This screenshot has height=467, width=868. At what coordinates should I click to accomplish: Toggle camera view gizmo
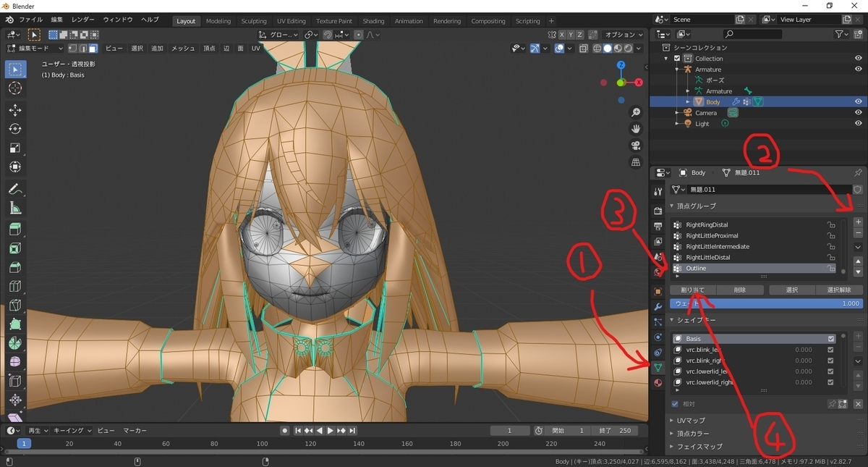[636, 146]
